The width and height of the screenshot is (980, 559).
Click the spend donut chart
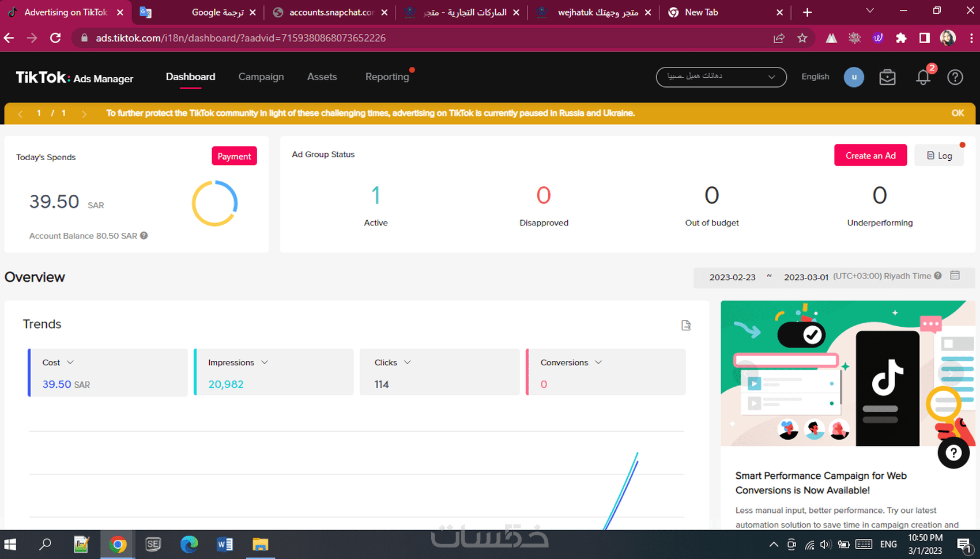click(214, 203)
